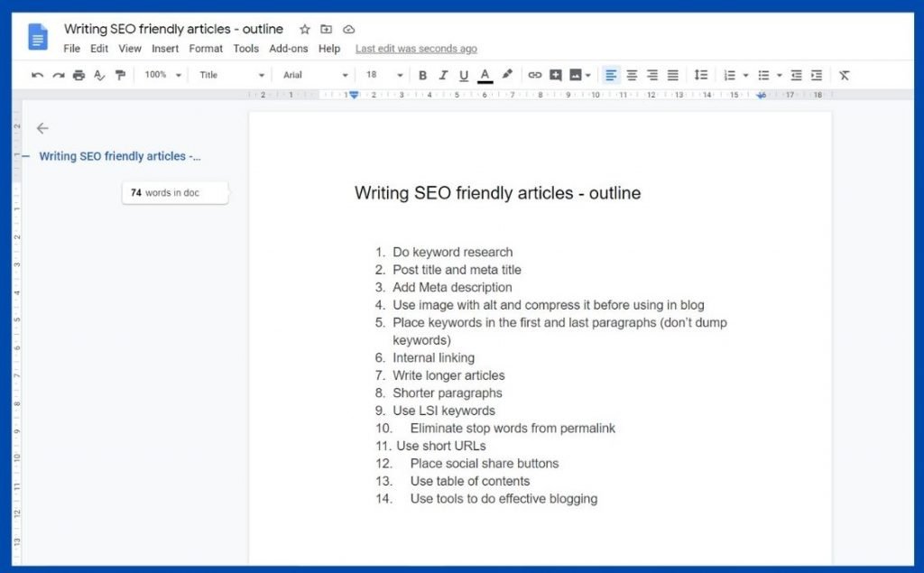Screen dimensions: 924x573
Task: Click the Decrease indent icon
Action: 796,76
